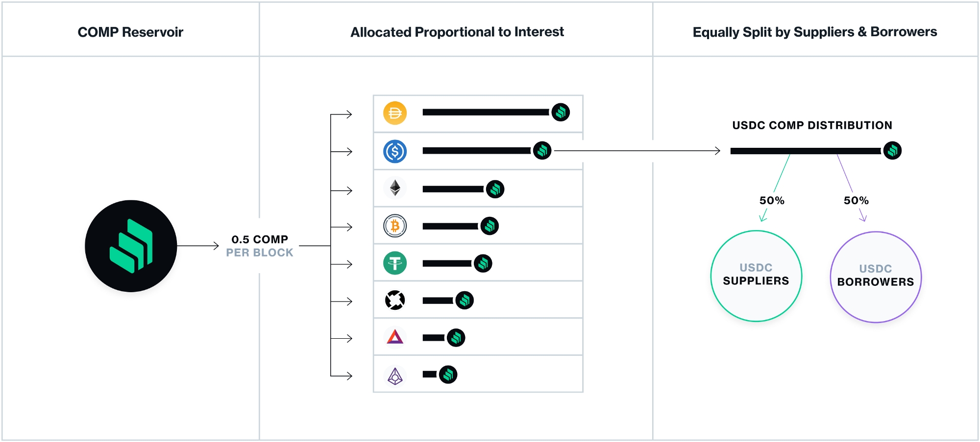The height and width of the screenshot is (442, 980).
Task: Click the Ethereum token icon
Action: 395,188
